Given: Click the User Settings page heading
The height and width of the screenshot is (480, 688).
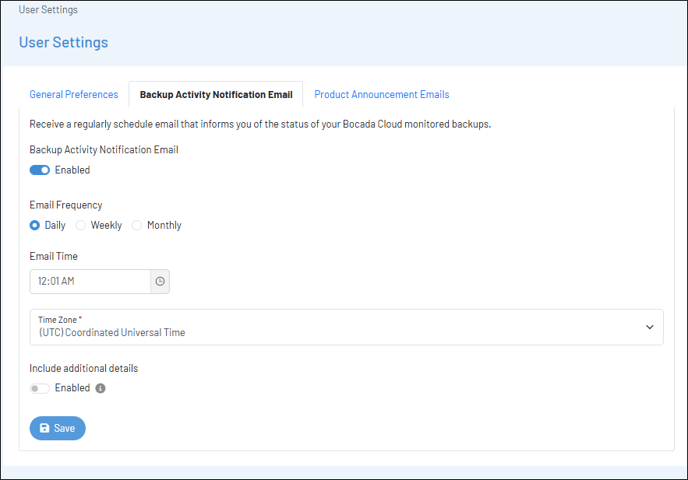Looking at the screenshot, I should coord(64,43).
